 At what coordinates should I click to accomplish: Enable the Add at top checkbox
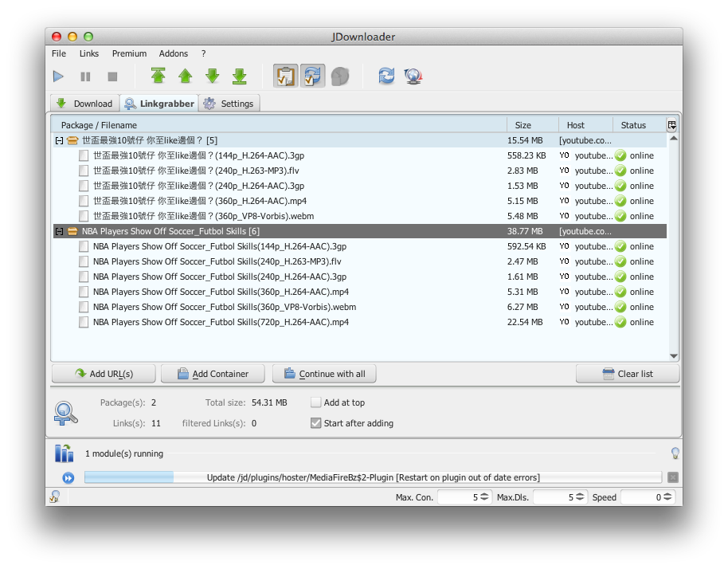coord(315,402)
